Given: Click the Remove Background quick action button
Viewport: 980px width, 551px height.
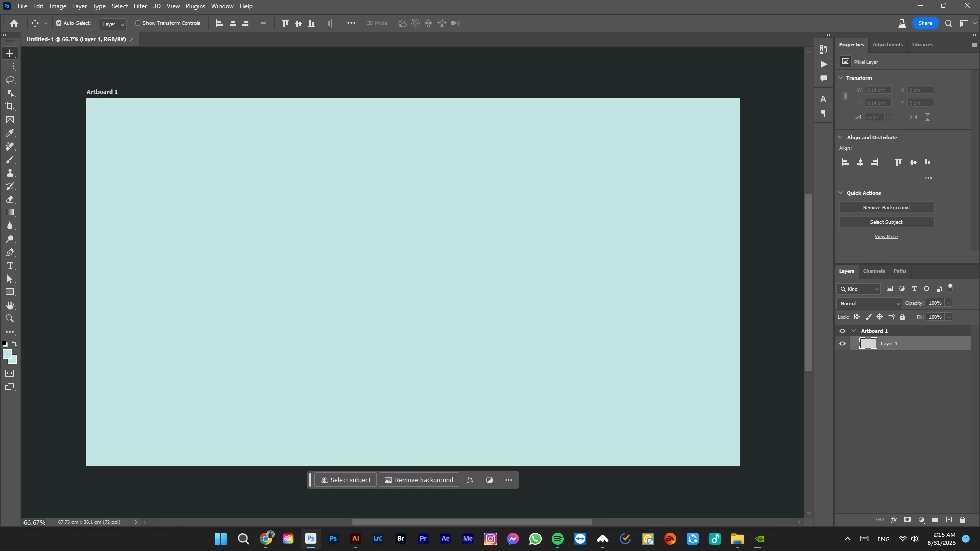Looking at the screenshot, I should point(886,208).
